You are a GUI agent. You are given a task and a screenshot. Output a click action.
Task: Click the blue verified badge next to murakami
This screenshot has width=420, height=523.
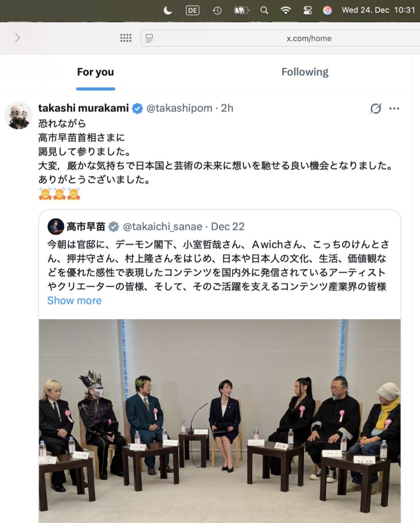[137, 108]
